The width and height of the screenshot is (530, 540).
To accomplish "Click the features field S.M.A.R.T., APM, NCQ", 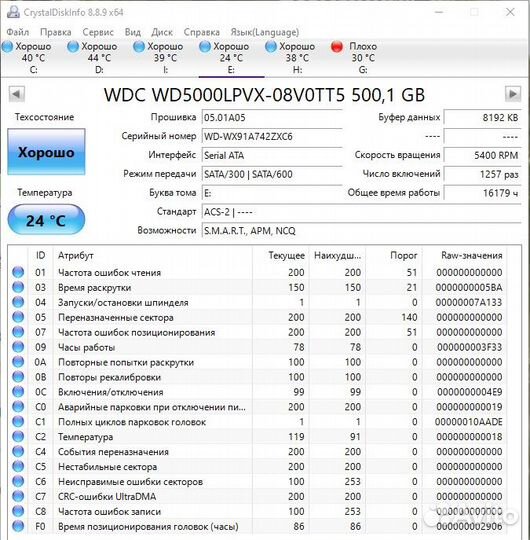I will click(361, 230).
